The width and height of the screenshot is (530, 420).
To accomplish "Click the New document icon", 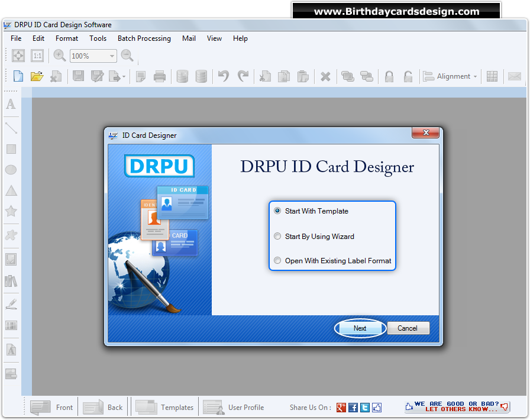I will point(18,76).
